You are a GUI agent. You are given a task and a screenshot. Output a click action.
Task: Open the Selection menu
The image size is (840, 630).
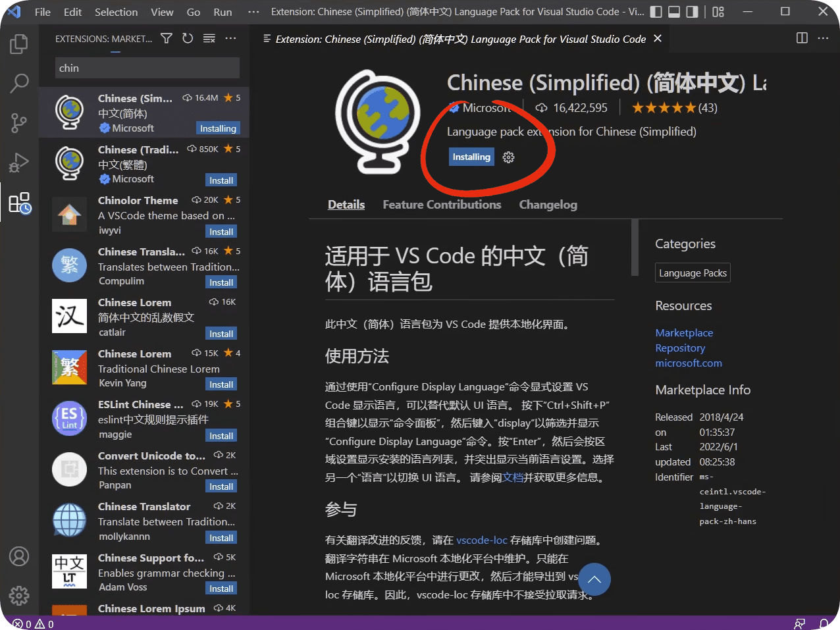pyautogui.click(x=116, y=12)
